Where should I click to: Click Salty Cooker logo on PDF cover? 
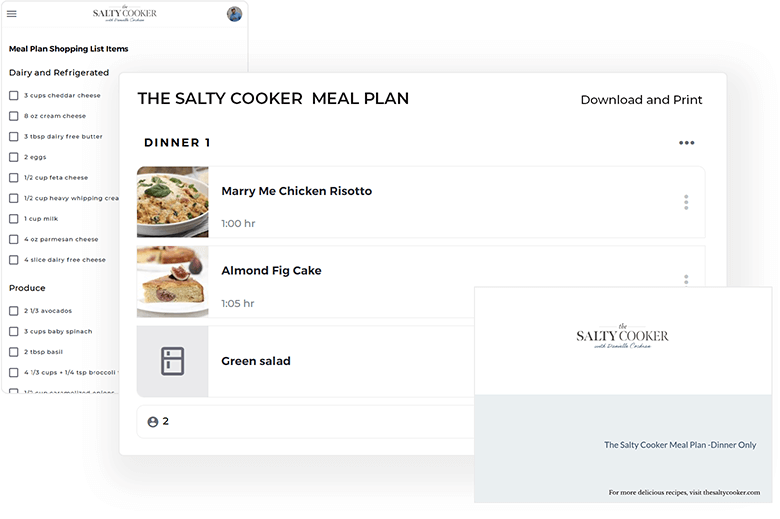[622, 336]
